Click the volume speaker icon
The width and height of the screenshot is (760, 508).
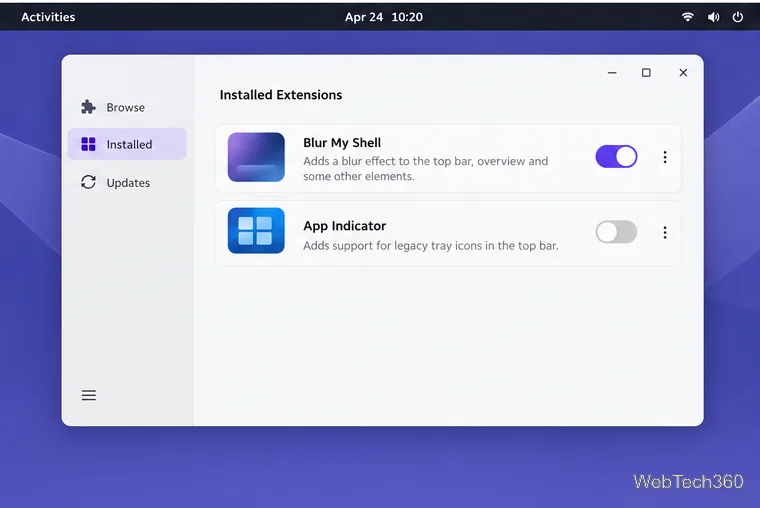click(x=713, y=17)
